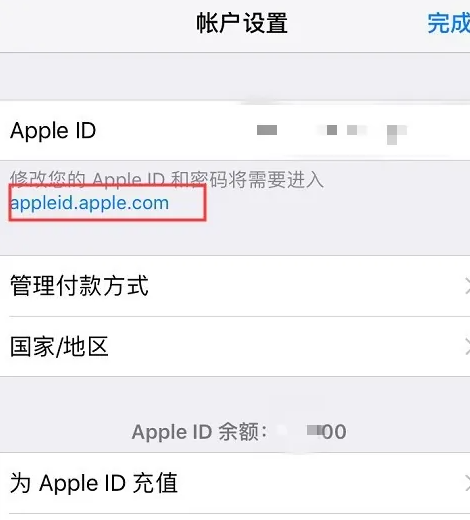Tap the blurred Apple ID account value
The width and height of the screenshot is (470, 520).
332,132
